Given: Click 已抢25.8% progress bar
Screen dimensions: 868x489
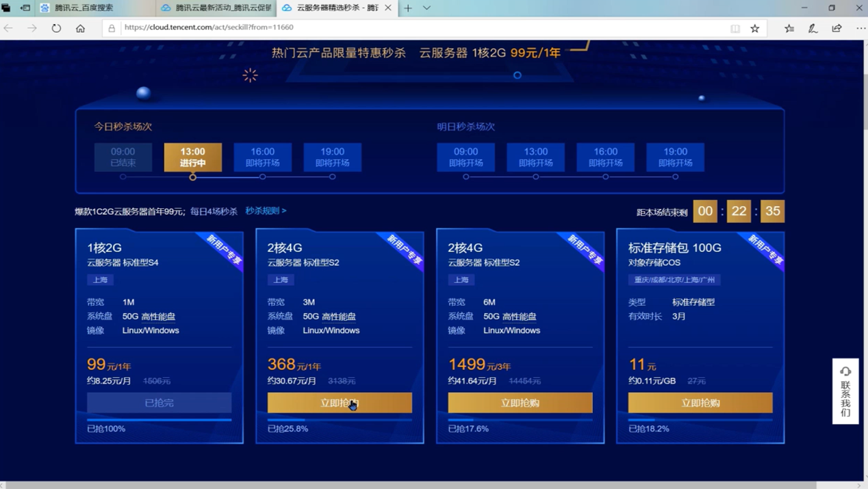Looking at the screenshot, I should pos(340,419).
